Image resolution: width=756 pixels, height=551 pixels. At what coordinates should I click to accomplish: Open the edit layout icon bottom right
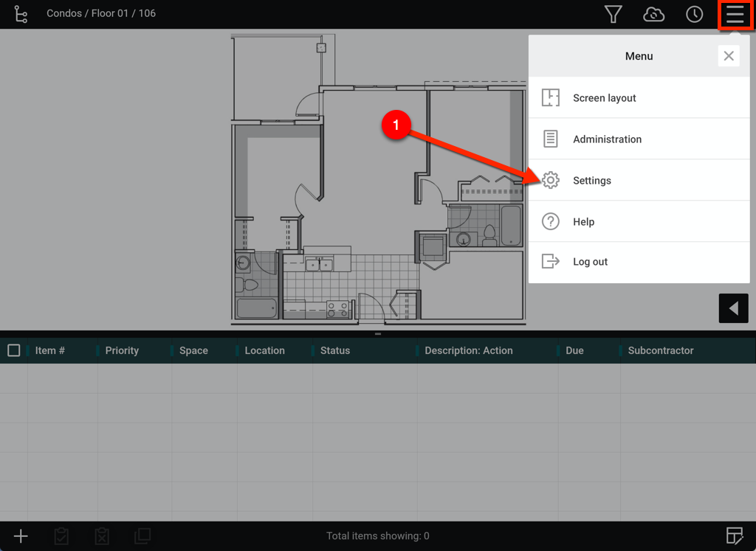click(x=734, y=536)
